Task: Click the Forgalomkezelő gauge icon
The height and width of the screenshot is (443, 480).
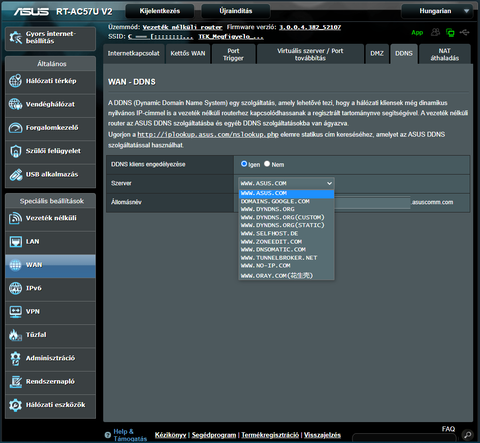Action: click(15, 128)
